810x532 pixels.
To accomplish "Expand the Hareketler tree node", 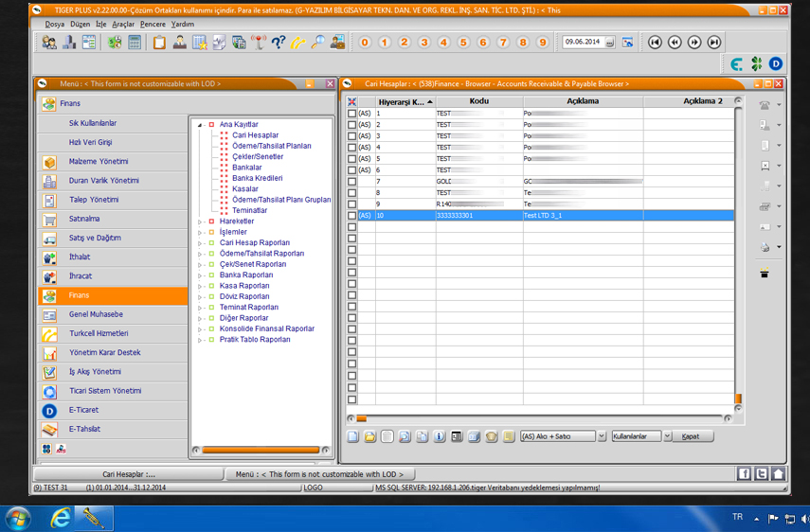I will pyautogui.click(x=199, y=222).
